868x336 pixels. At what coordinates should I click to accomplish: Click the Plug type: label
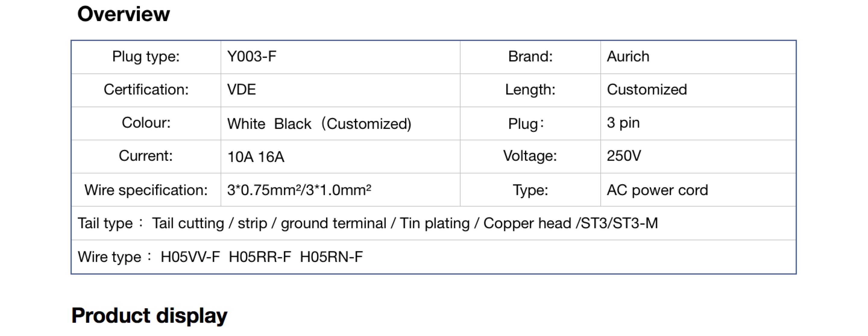(146, 56)
